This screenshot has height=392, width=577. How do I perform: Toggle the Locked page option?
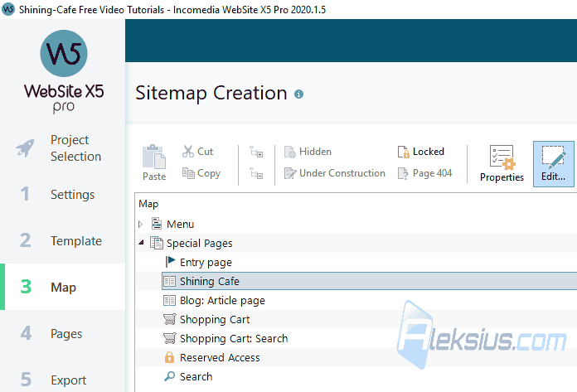pyautogui.click(x=420, y=152)
